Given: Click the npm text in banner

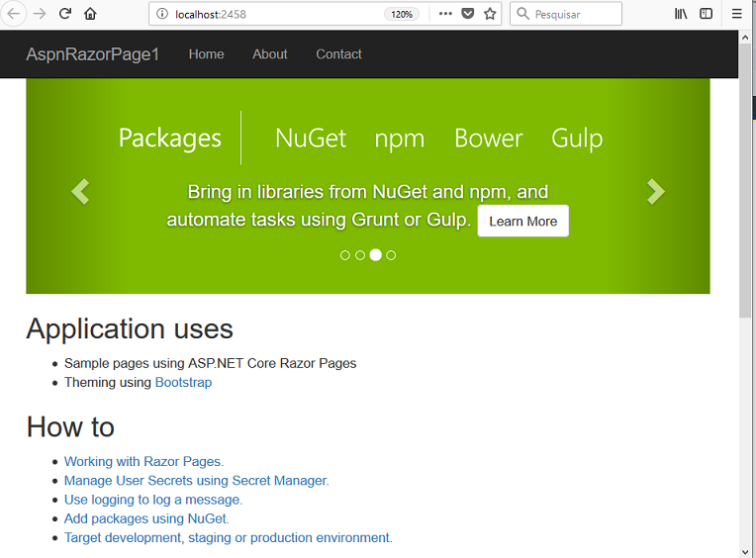Looking at the screenshot, I should pyautogui.click(x=400, y=139).
